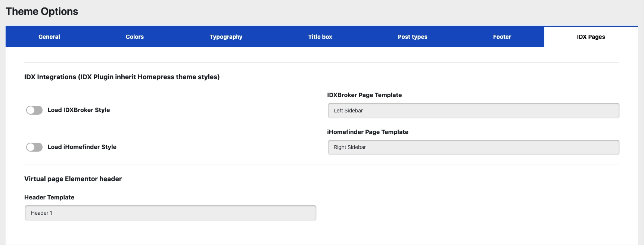Click the Theme Options page title
Image resolution: width=644 pixels, height=245 pixels.
tap(42, 11)
